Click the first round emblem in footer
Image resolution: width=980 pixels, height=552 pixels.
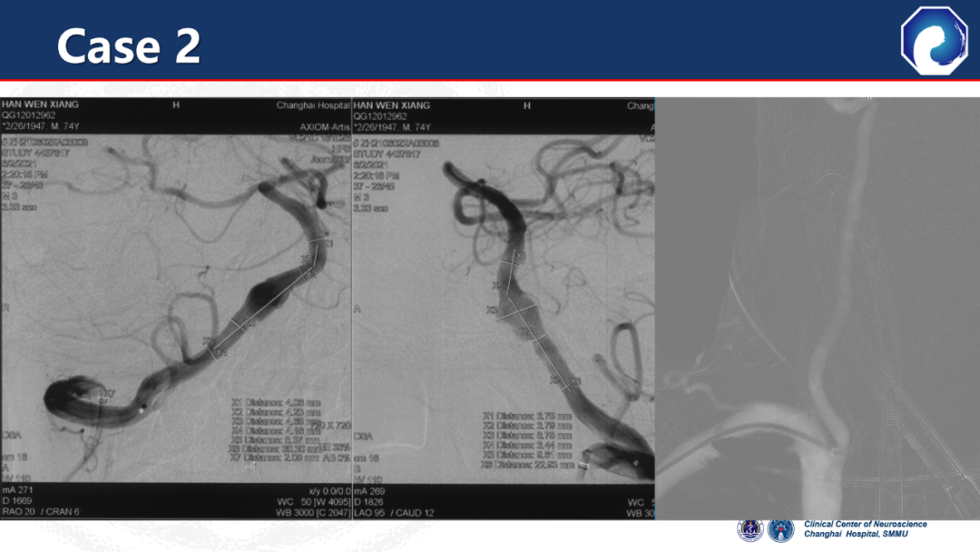click(x=750, y=530)
